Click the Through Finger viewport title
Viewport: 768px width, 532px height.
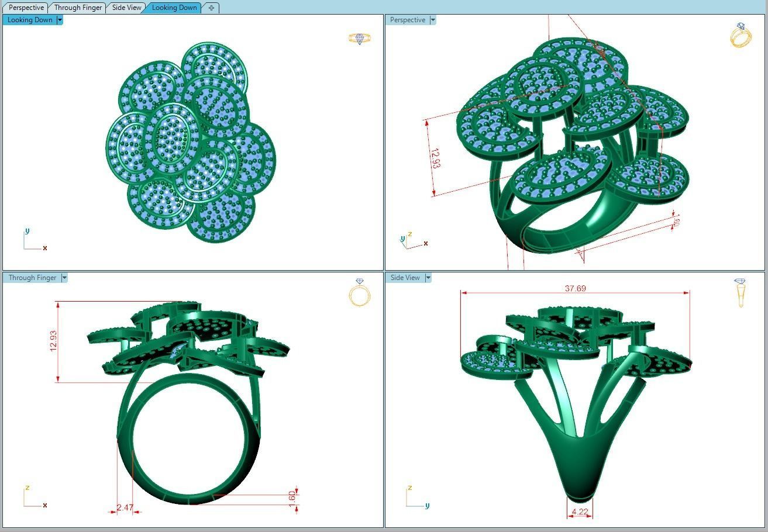[x=32, y=278]
